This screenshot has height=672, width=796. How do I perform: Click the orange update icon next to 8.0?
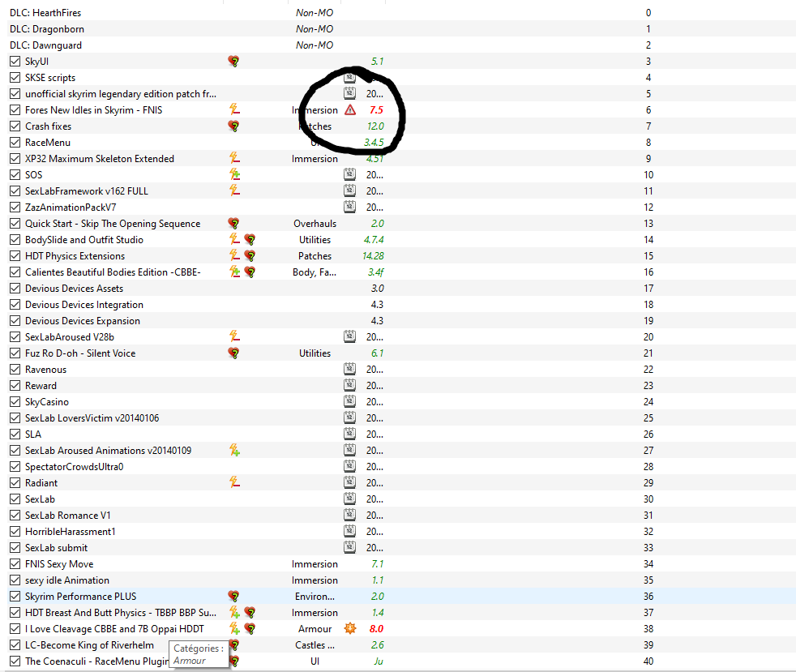pos(350,628)
